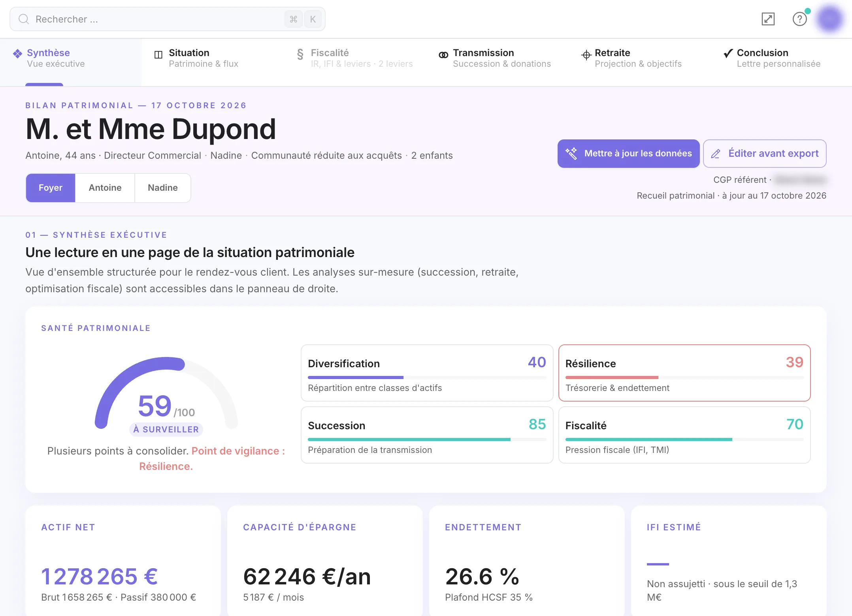Click the ⌘ shortcut key badge
This screenshot has width=852, height=616.
293,19
